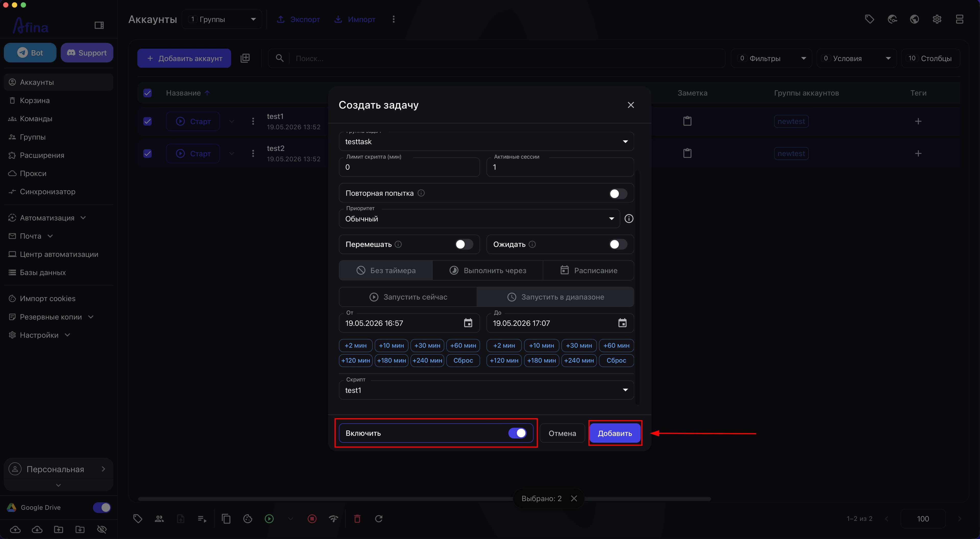Click the hidden-eye icon at sidebar bottom
The image size is (980, 539).
tap(102, 529)
